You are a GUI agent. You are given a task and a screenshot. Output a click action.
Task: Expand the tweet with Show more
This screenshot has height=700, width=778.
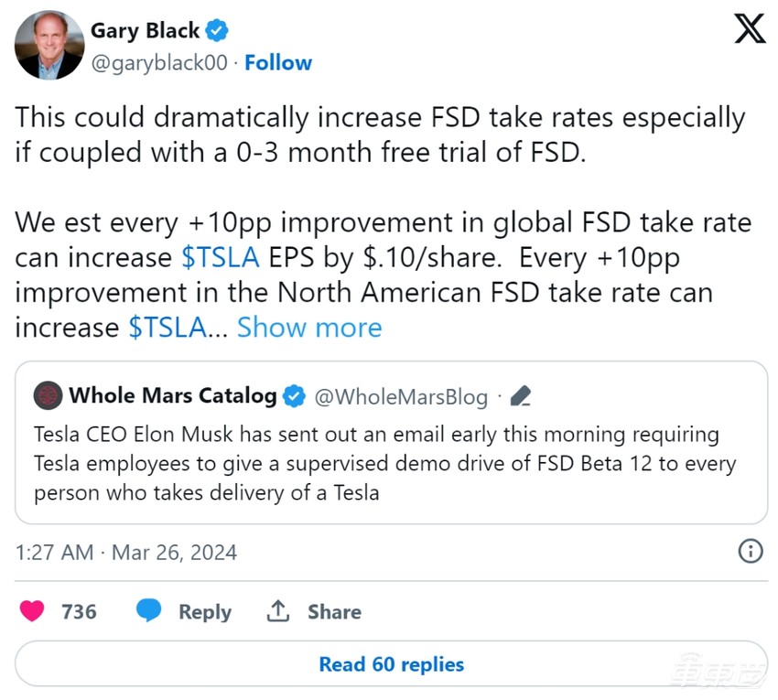click(309, 328)
